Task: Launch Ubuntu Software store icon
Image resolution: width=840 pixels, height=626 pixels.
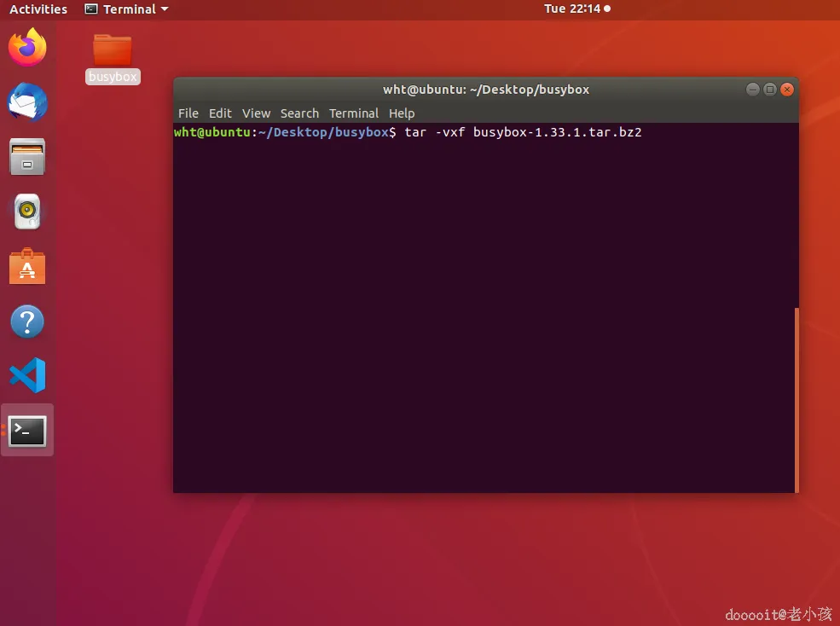Action: (x=27, y=266)
